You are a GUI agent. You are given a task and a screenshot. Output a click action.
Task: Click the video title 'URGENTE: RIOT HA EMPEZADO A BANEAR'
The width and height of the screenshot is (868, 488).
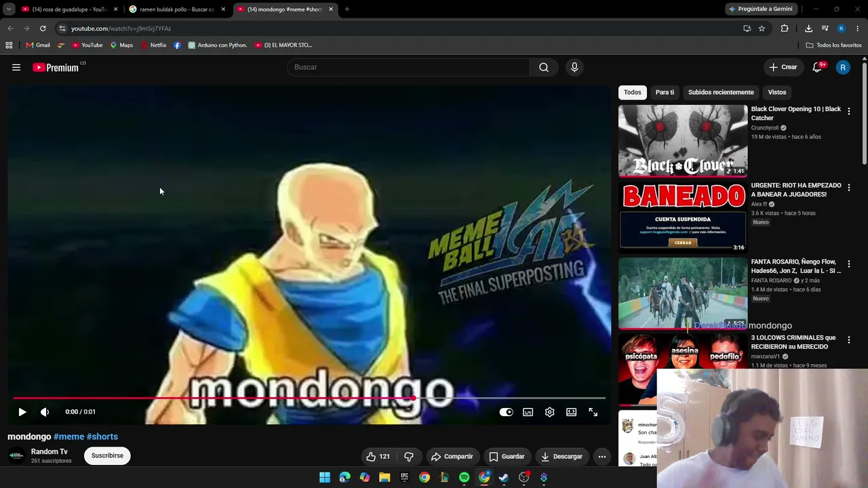click(x=796, y=190)
